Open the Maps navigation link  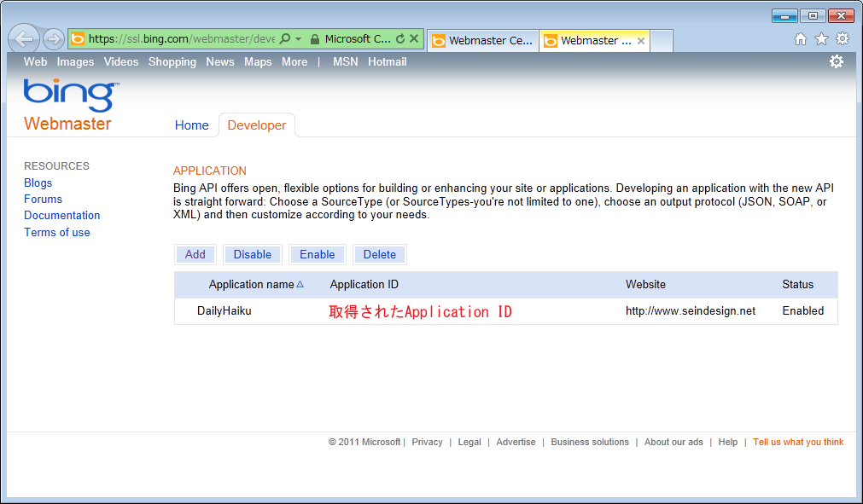[258, 62]
